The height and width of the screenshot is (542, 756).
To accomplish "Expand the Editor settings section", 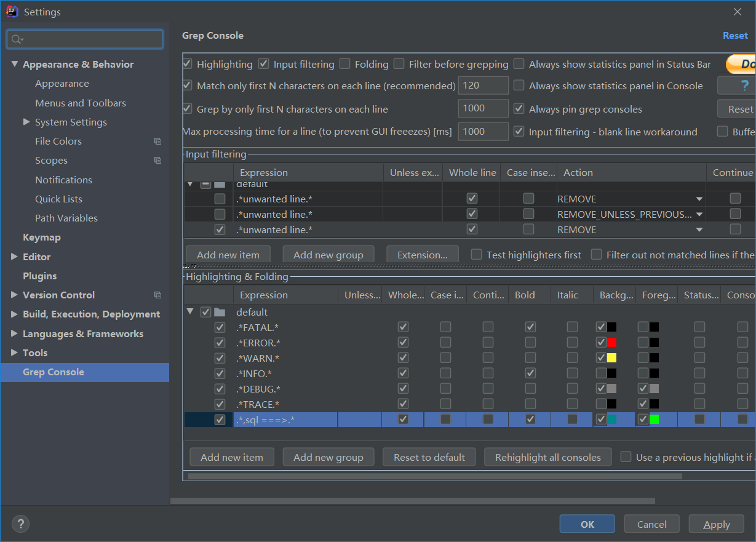I will (14, 257).
